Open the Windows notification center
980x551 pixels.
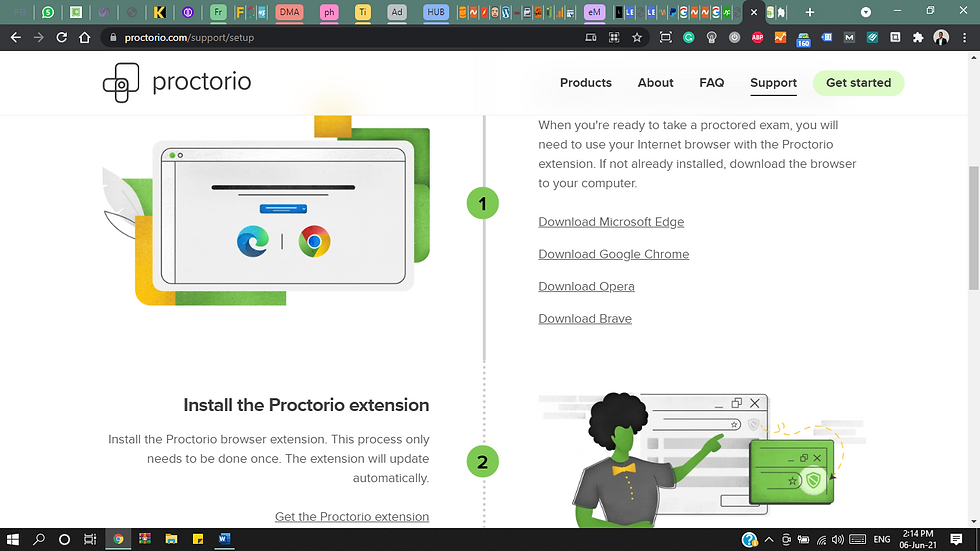pyautogui.click(x=956, y=539)
